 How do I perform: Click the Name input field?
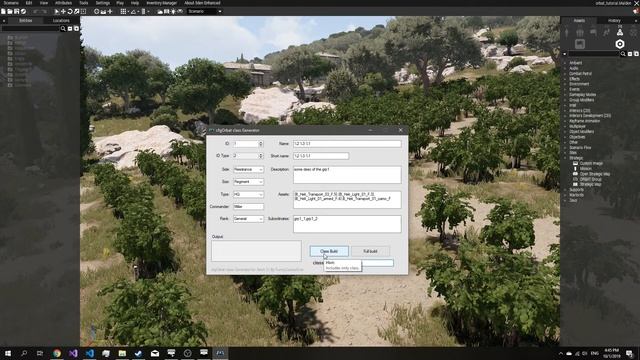[x=347, y=144]
